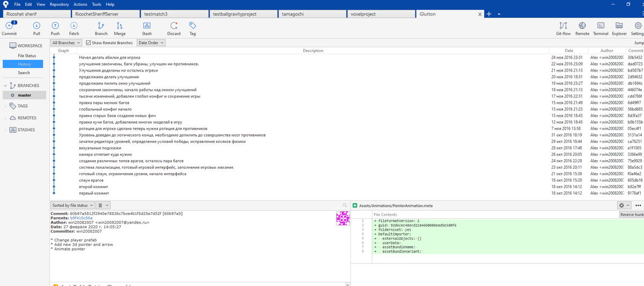Add a tag with Tag icon
This screenshot has width=644, height=286.
click(193, 25)
